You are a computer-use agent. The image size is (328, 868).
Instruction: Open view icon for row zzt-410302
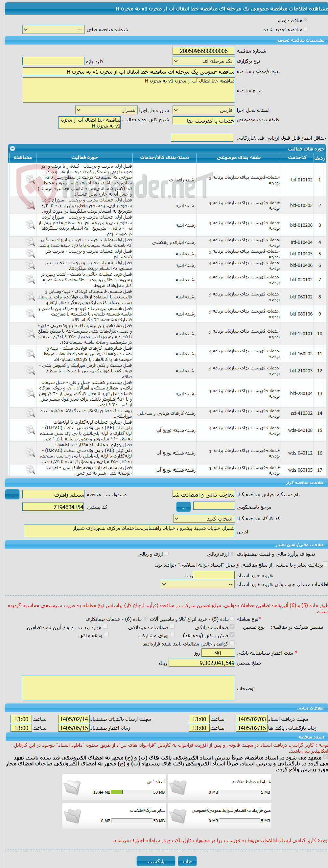pos(30,413)
